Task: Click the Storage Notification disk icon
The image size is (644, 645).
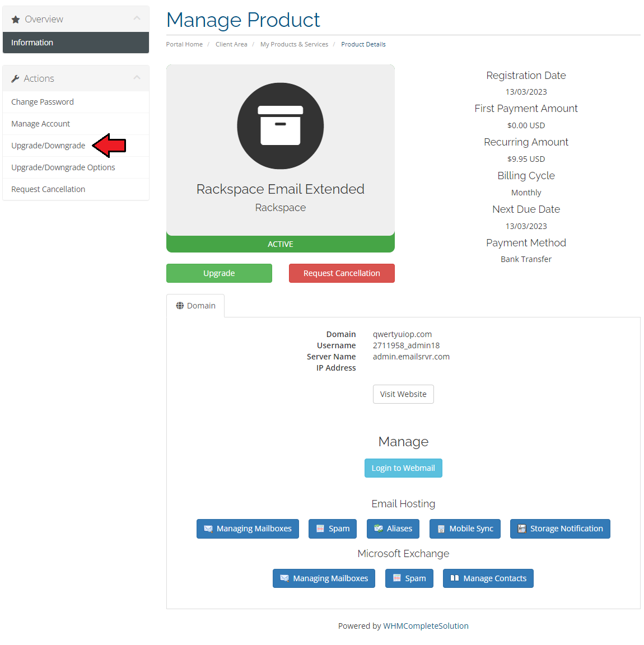Action: point(522,529)
